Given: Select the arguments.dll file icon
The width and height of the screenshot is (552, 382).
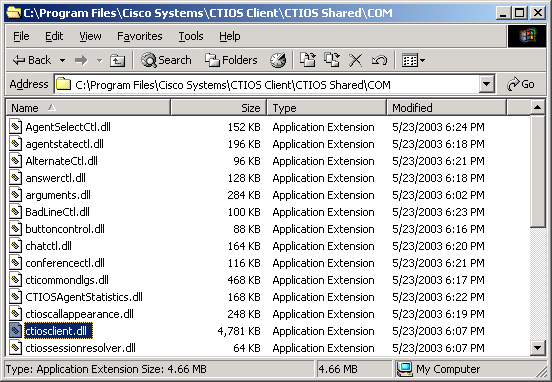Looking at the screenshot, I should [x=15, y=195].
